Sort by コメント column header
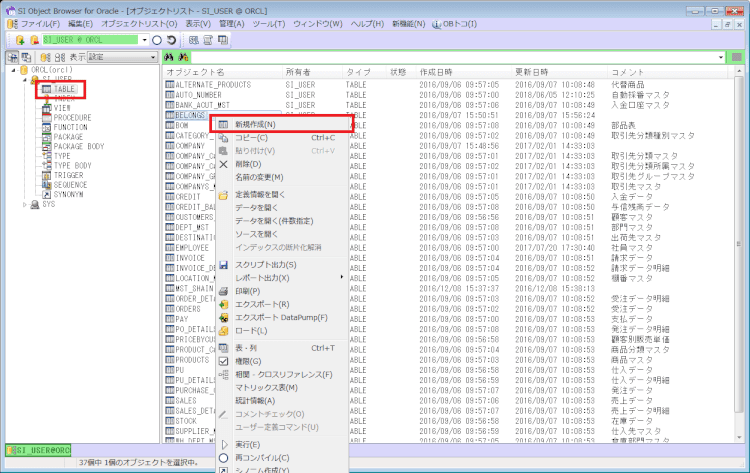Image resolution: width=750 pixels, height=473 pixels. [667, 72]
